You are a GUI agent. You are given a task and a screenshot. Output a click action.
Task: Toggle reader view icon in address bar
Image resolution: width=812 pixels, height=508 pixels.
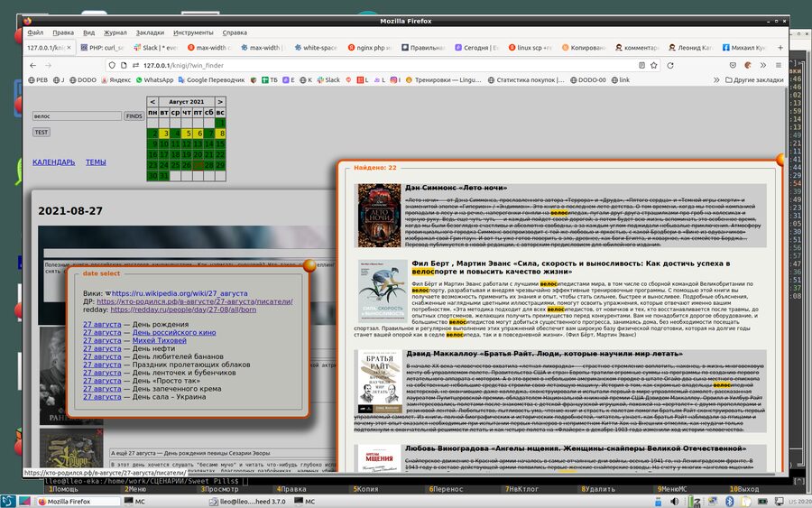(641, 65)
